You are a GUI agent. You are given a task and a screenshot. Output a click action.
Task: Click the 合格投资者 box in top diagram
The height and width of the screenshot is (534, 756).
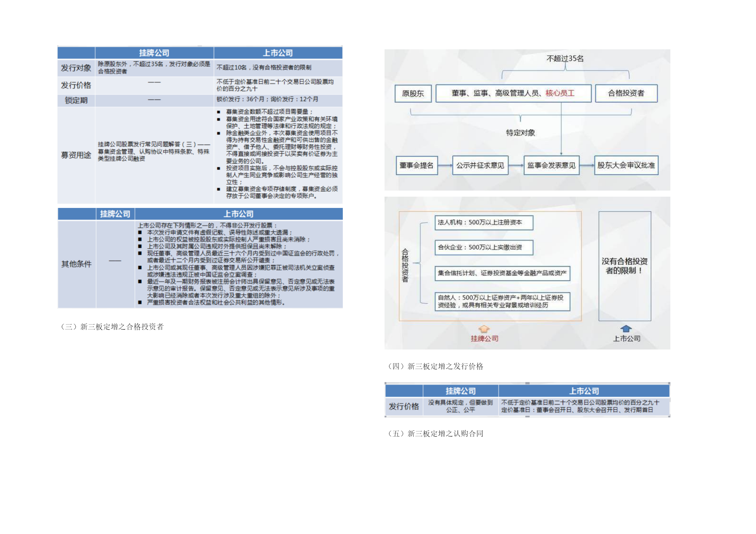pyautogui.click(x=626, y=93)
